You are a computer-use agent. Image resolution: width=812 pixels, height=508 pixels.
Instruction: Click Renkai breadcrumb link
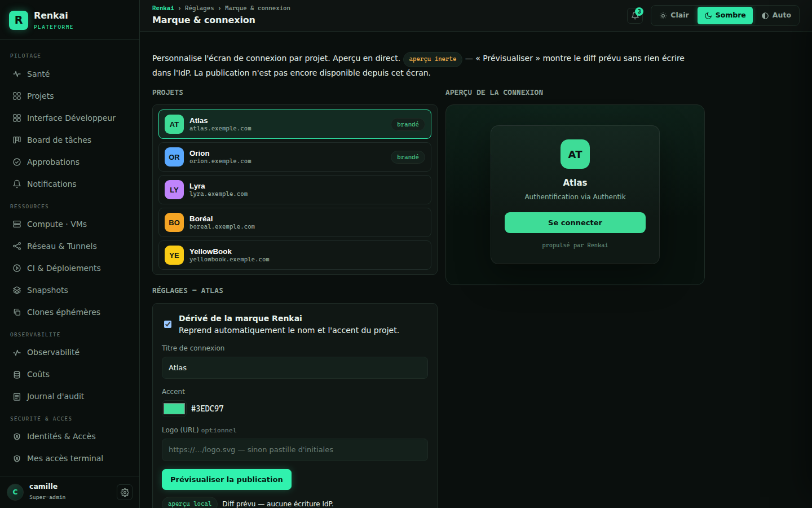tap(163, 8)
